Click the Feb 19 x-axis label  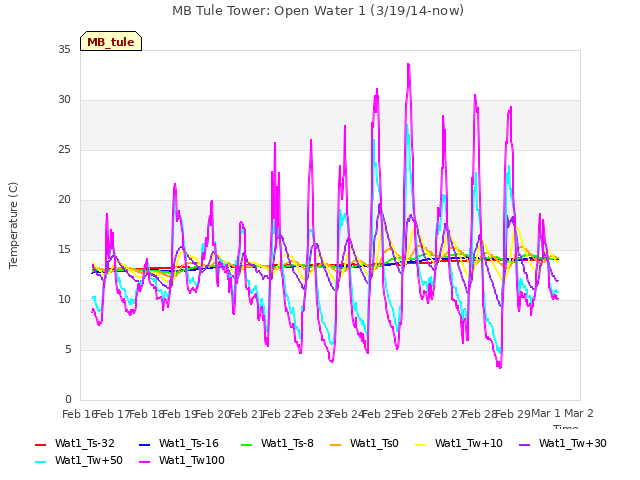[180, 414]
